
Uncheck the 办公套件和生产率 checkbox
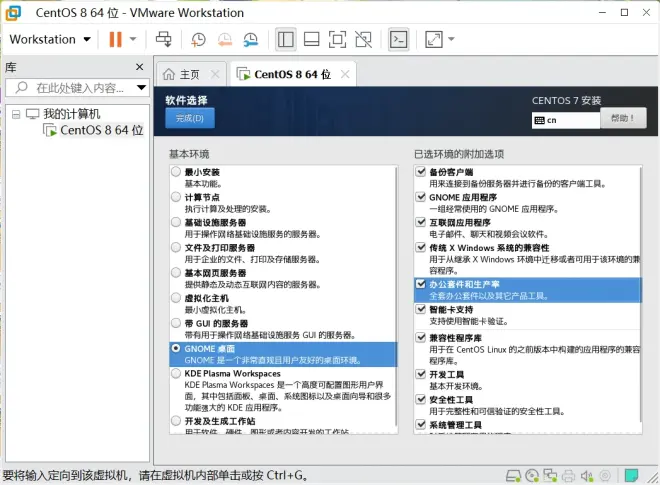420,284
